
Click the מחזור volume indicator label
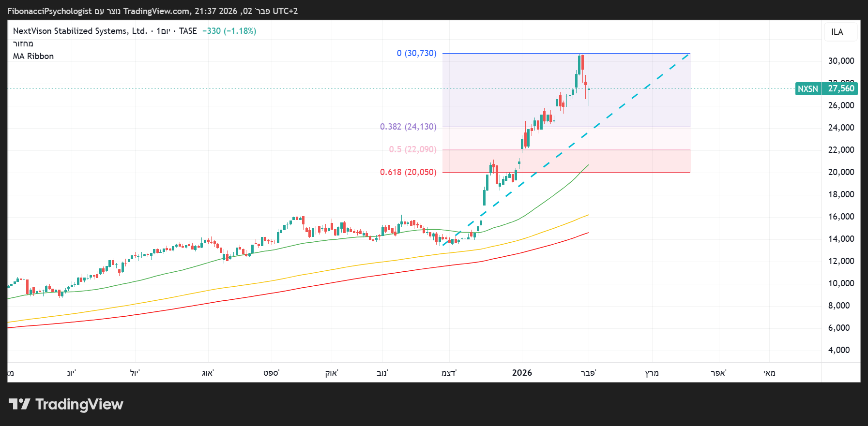click(23, 44)
